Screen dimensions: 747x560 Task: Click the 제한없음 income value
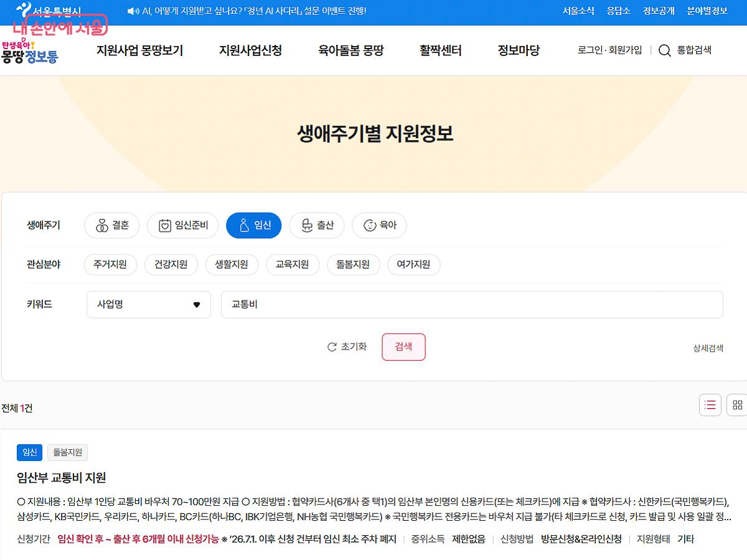(469, 539)
